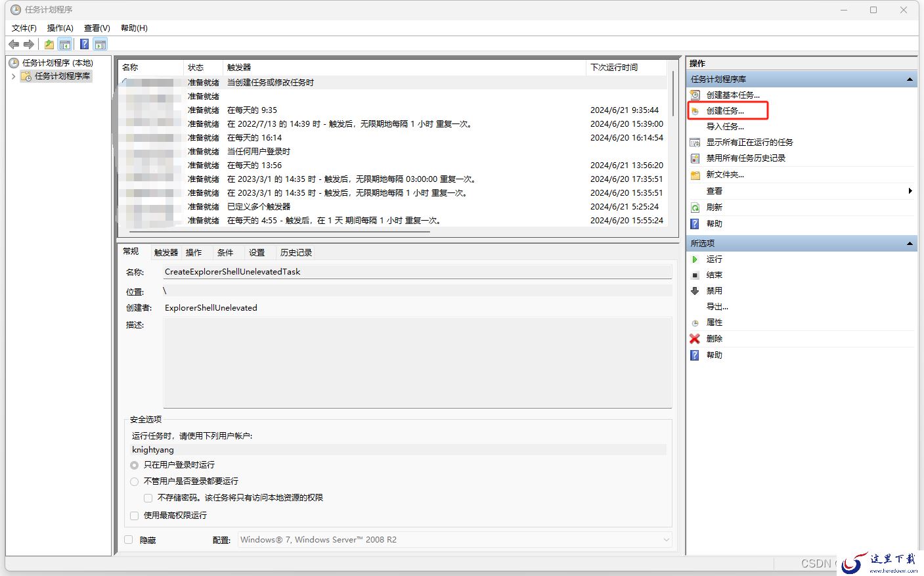Click the 禁用 (Disable) down-arrow icon

[x=695, y=291]
